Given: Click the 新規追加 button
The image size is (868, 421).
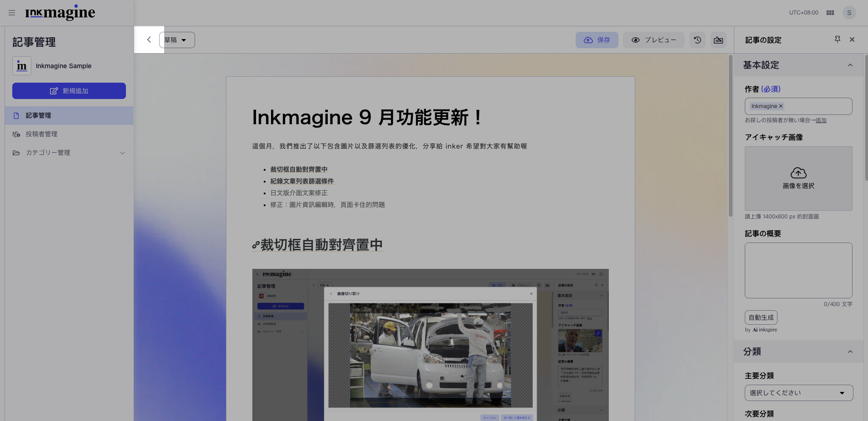Looking at the screenshot, I should pos(69,91).
